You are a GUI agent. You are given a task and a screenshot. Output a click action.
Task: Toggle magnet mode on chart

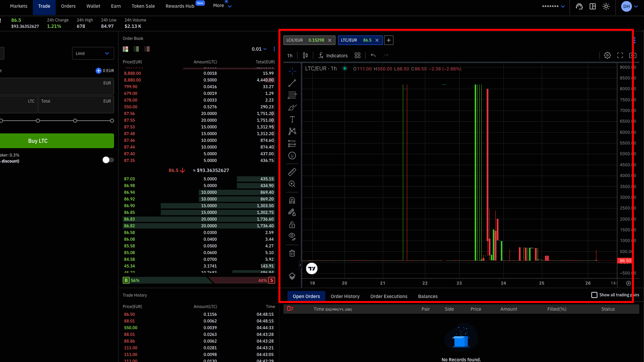(292, 200)
